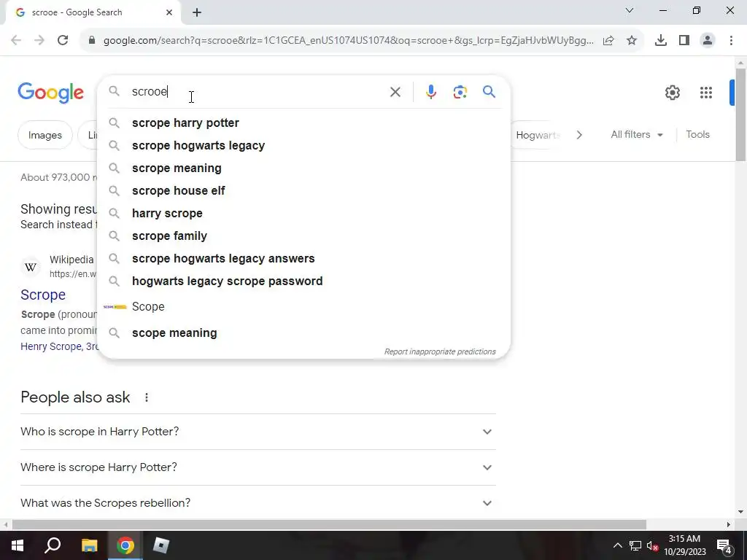The image size is (747, 560).
Task: Select the Hogwarts filter chip
Action: point(538,135)
